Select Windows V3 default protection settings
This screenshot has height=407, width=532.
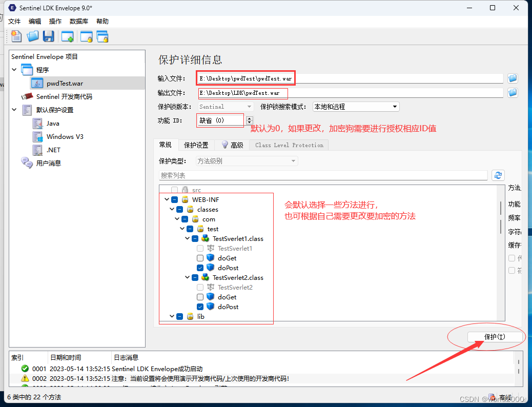point(65,137)
